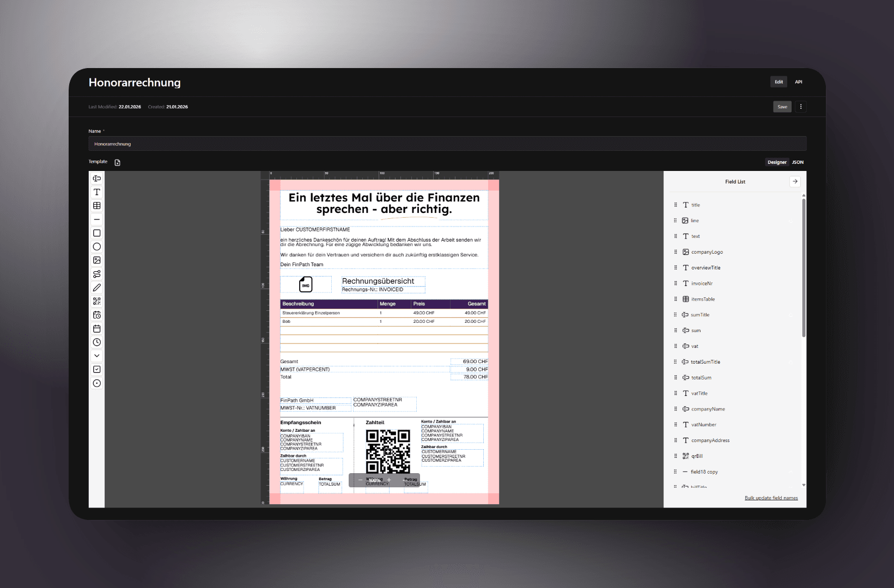894x588 pixels.
Task: Collapse the Field List panel with the arrow
Action: point(795,181)
